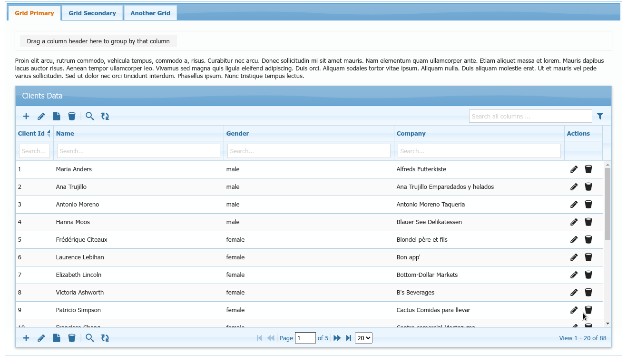Click the view record document icon in top toolbar
Screen dimensions: 627x364
pyautogui.click(x=57, y=116)
